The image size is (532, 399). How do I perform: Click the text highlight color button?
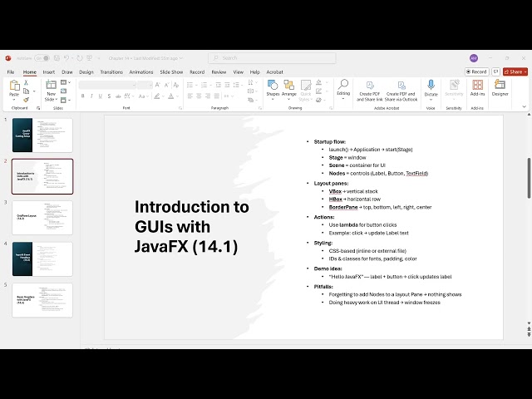[157, 96]
